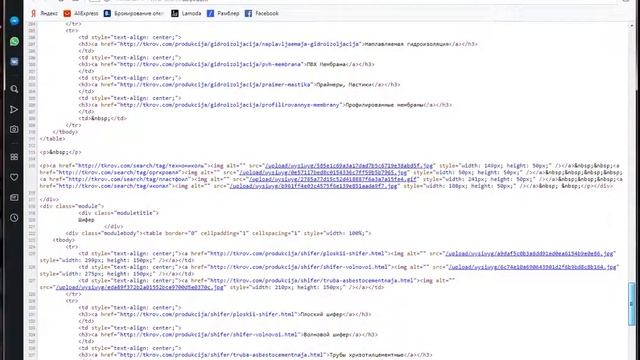Open image source link for ploskii-shifer.html
Viewport: 640px width, 360px height.
(529, 253)
